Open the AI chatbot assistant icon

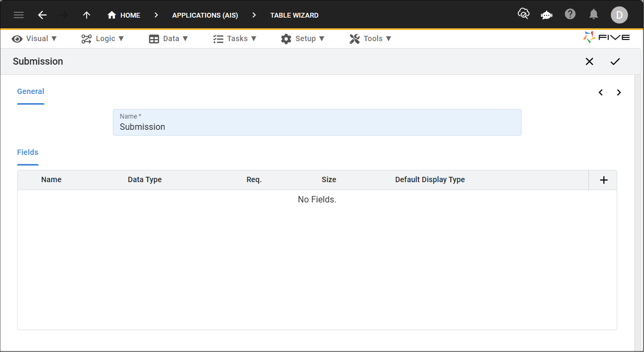(x=546, y=14)
